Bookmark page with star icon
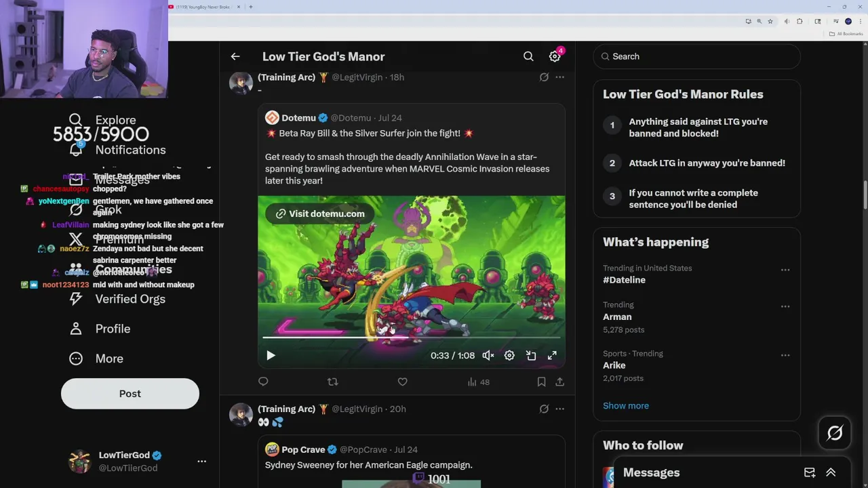Screen dimensions: 868x488 pyautogui.click(x=770, y=22)
